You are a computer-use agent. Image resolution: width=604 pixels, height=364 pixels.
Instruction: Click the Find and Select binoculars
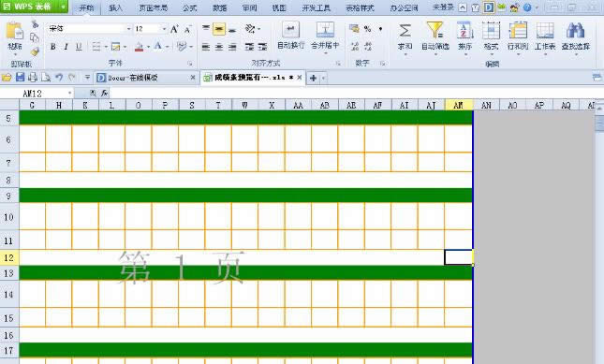[576, 30]
